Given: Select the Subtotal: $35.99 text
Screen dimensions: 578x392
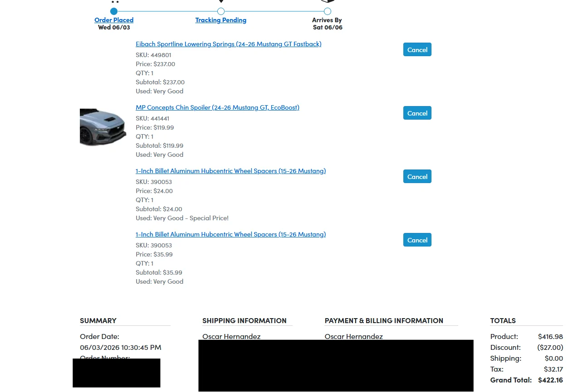Looking at the screenshot, I should 159,272.
